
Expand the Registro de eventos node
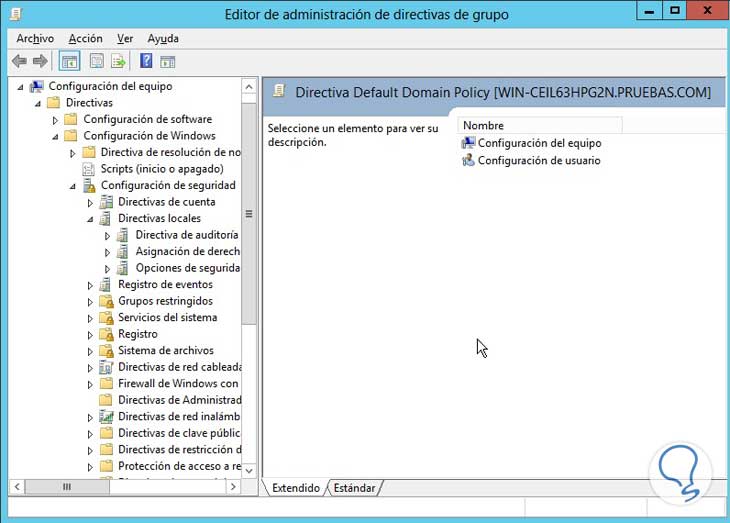pyautogui.click(x=90, y=285)
